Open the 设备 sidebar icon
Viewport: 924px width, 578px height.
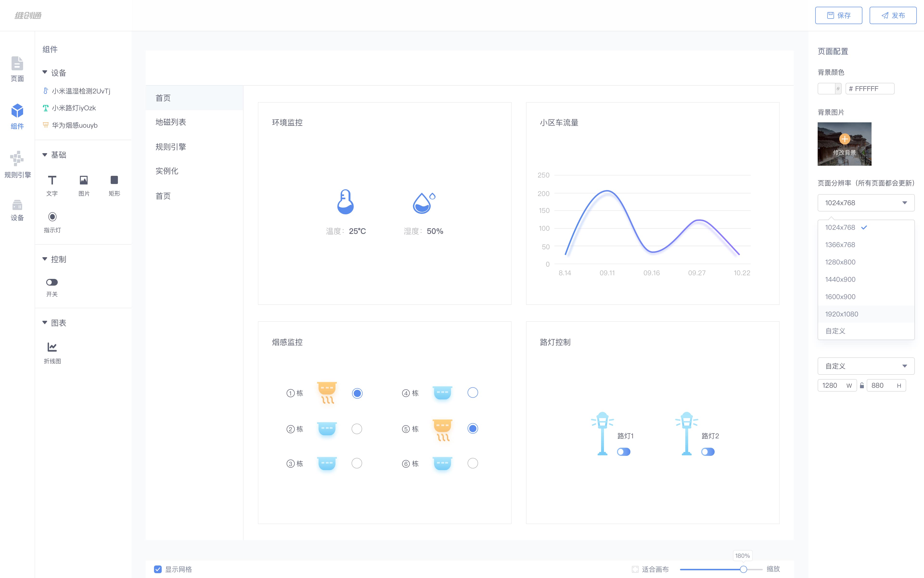17,210
